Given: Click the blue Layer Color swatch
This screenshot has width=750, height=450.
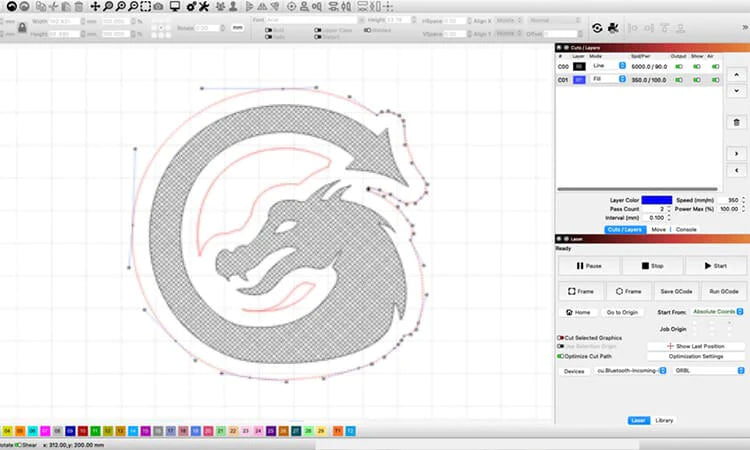Looking at the screenshot, I should tap(657, 200).
